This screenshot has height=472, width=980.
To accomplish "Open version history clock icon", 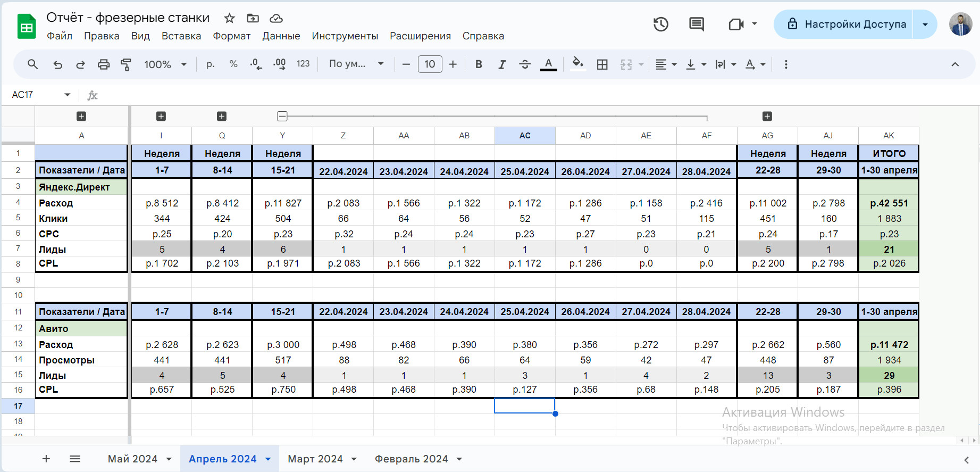I will (x=660, y=24).
